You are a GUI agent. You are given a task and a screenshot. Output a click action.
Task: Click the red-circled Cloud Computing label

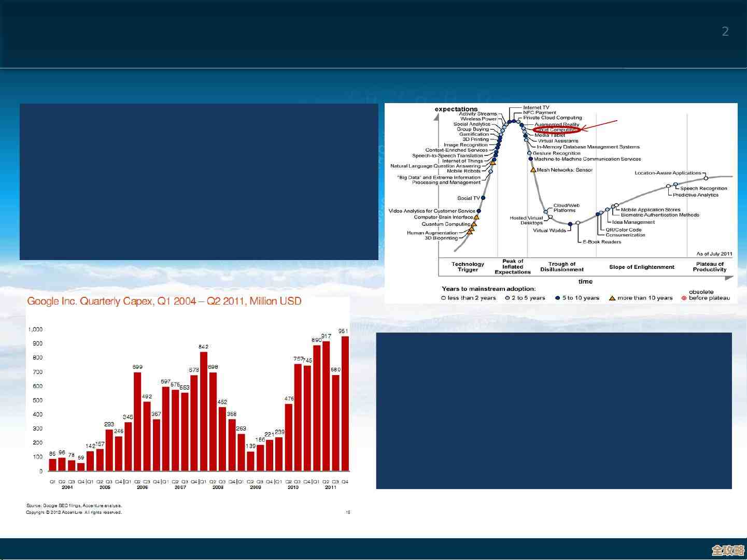557,130
